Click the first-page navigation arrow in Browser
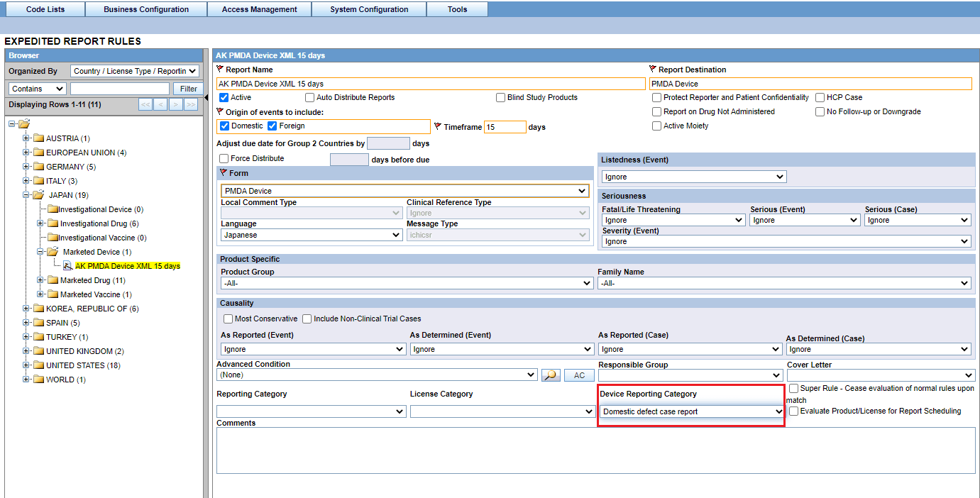Viewport: 980px width, 498px height. click(x=145, y=104)
